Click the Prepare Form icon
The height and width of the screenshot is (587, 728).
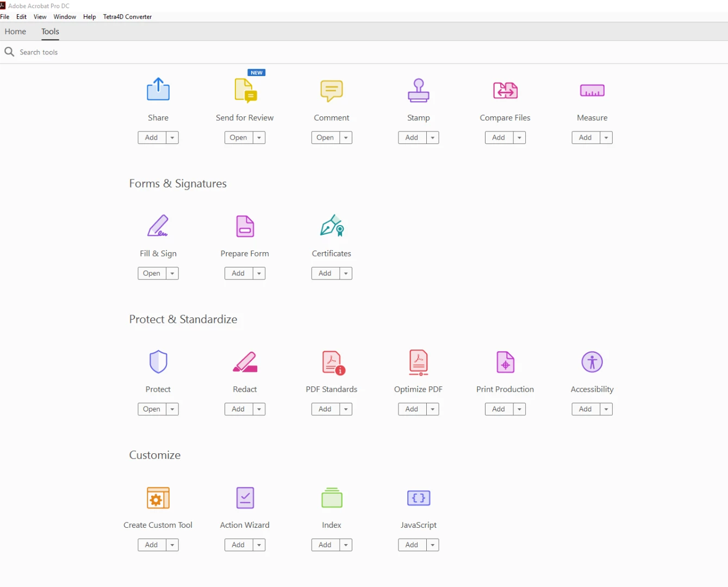(x=245, y=226)
